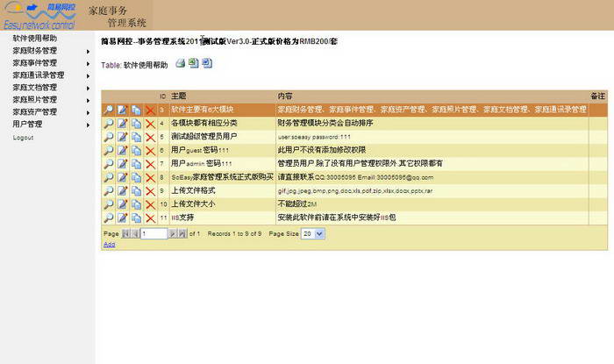Expand 用户管理 submenu arrow

click(x=88, y=125)
